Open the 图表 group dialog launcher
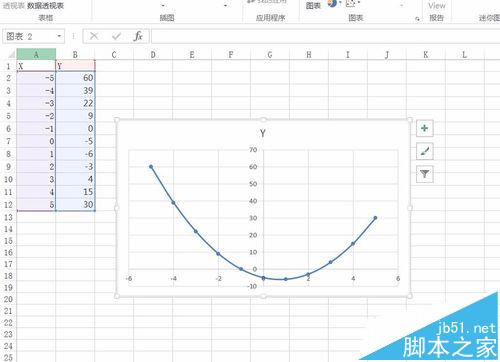Screen dimensions: 500x362 (x=417, y=19)
